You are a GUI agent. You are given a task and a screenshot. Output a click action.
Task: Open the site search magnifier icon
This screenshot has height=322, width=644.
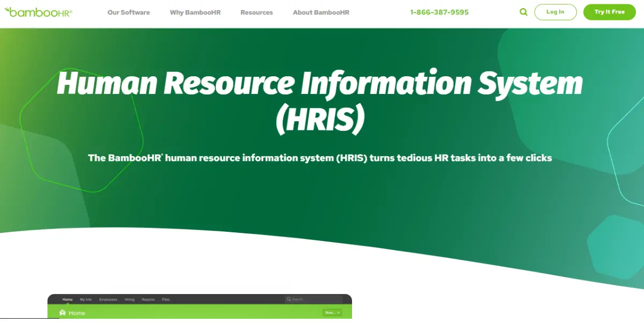(523, 12)
